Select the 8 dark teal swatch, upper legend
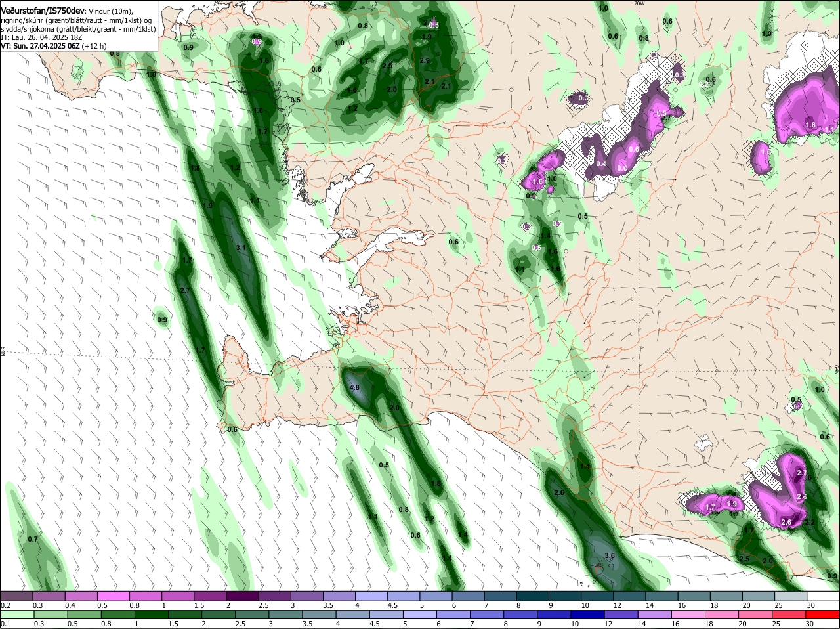The image size is (840, 629). click(x=533, y=596)
